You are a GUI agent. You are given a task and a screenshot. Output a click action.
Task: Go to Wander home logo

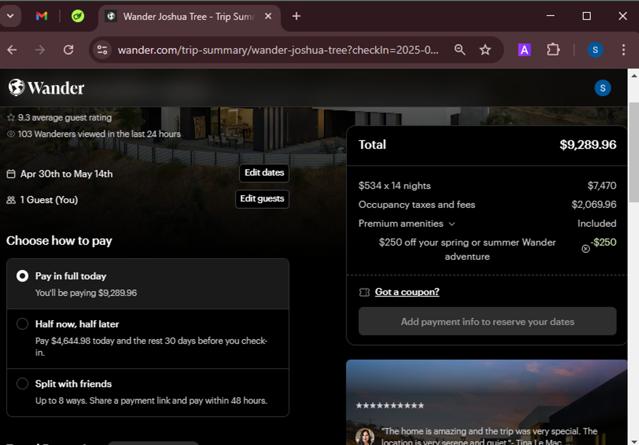point(46,88)
